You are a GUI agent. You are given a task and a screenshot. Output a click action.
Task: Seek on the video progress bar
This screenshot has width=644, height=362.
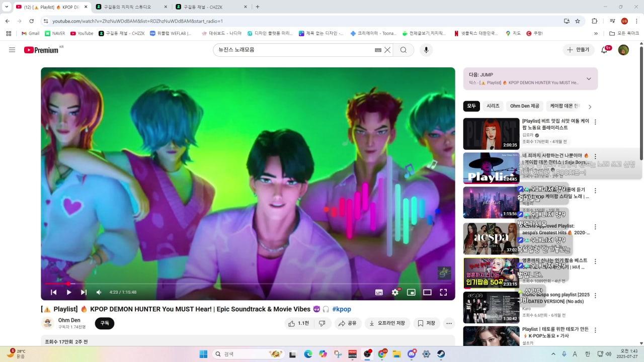pos(248,284)
